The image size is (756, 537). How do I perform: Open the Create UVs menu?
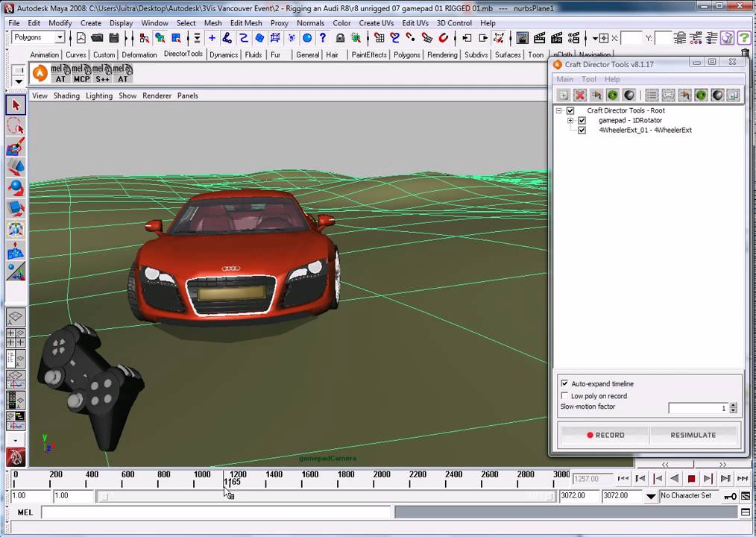376,22
